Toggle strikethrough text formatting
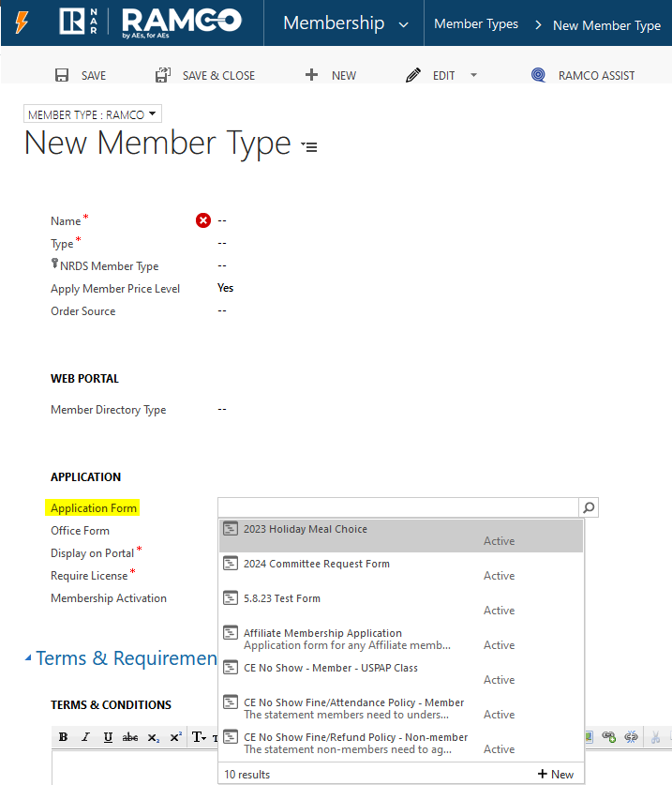 (130, 737)
